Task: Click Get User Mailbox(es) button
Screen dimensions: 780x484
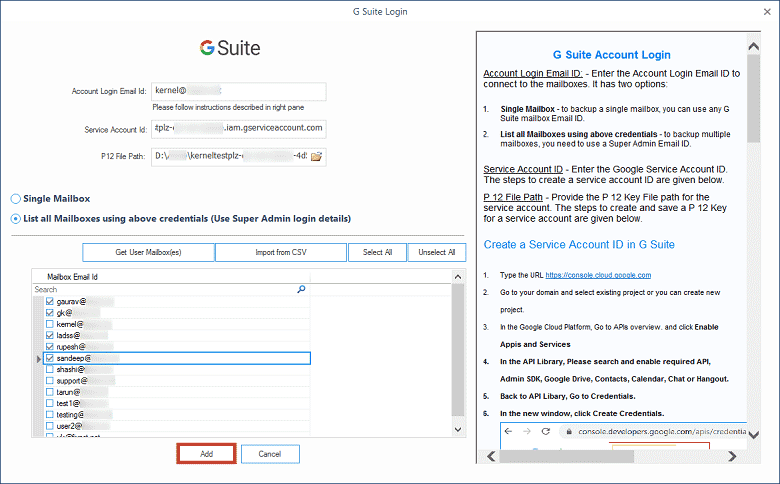Action: click(148, 252)
